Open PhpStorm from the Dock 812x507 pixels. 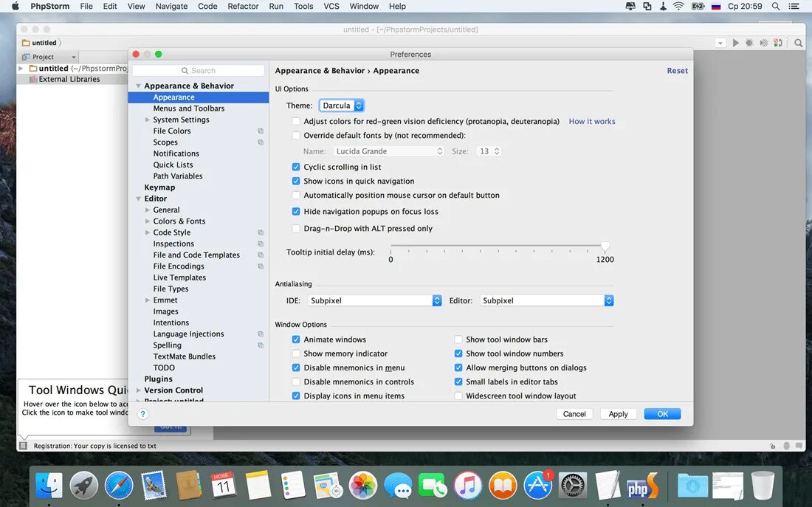point(642,486)
